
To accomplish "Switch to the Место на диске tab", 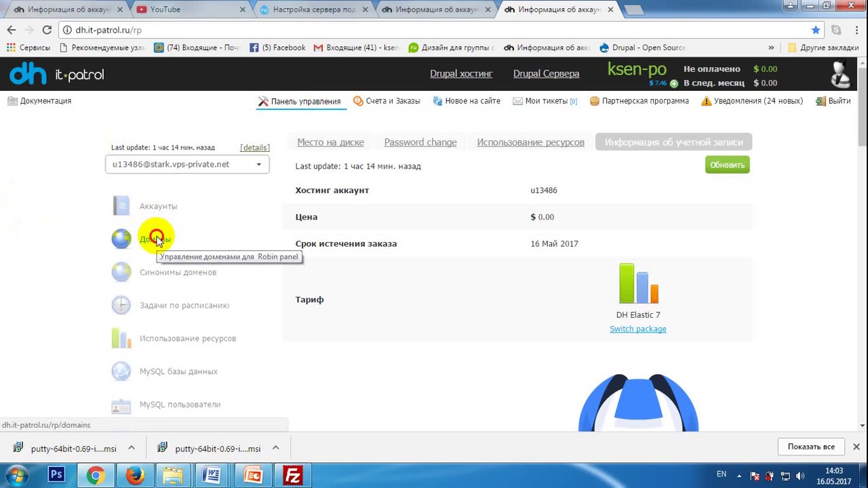I will [x=330, y=142].
